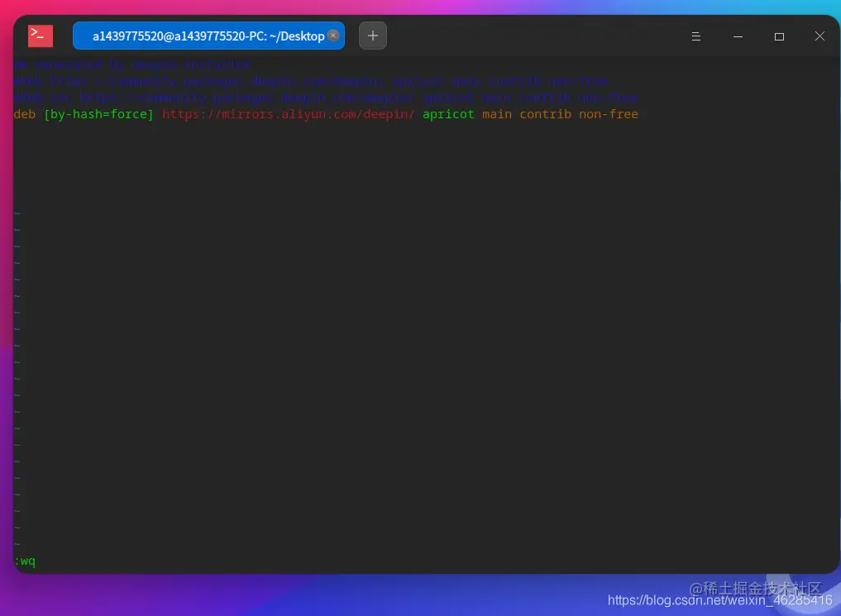Close the terminal window
The height and width of the screenshot is (616, 841).
pos(819,36)
